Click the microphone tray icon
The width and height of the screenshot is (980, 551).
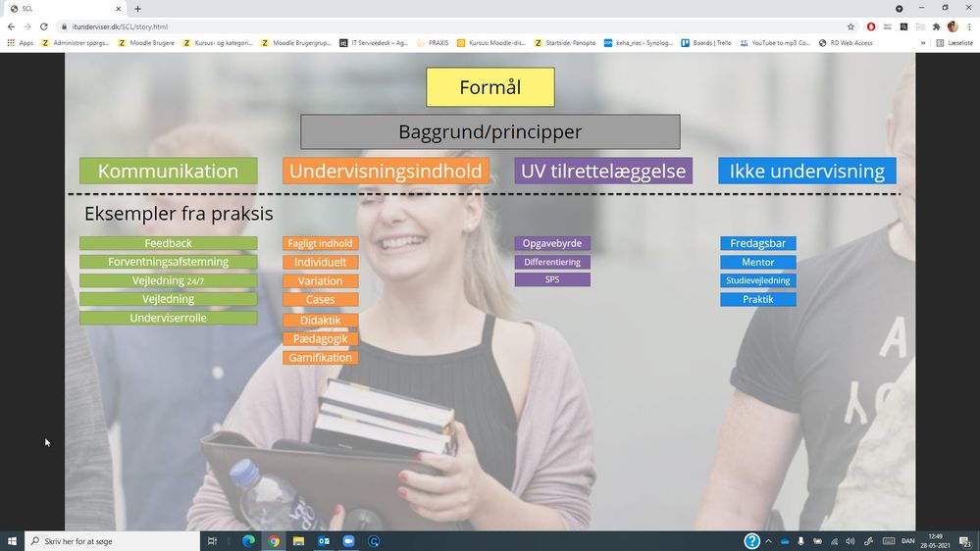click(x=800, y=541)
